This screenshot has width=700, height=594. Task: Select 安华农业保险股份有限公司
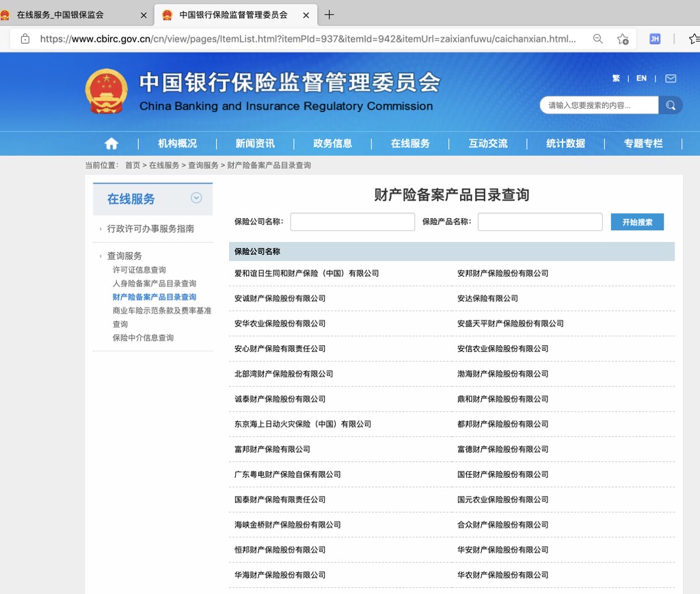(x=280, y=323)
